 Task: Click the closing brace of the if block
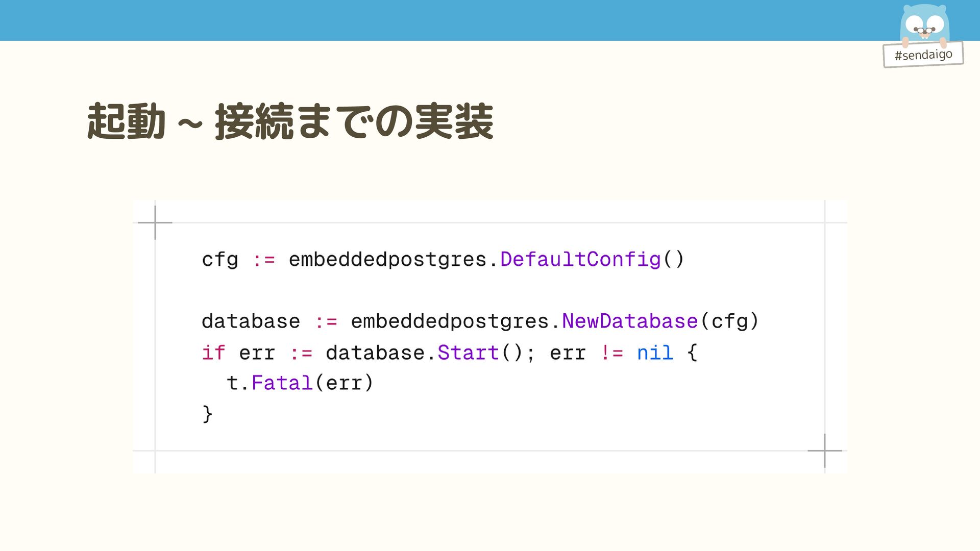[207, 414]
